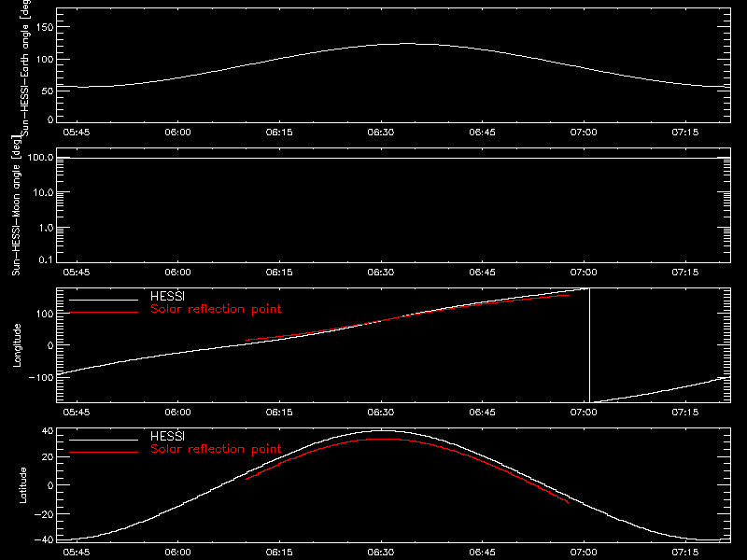The height and width of the screenshot is (560, 747).
Task: Click the 10.0 tick on Moon angle axis
Action: [43, 192]
